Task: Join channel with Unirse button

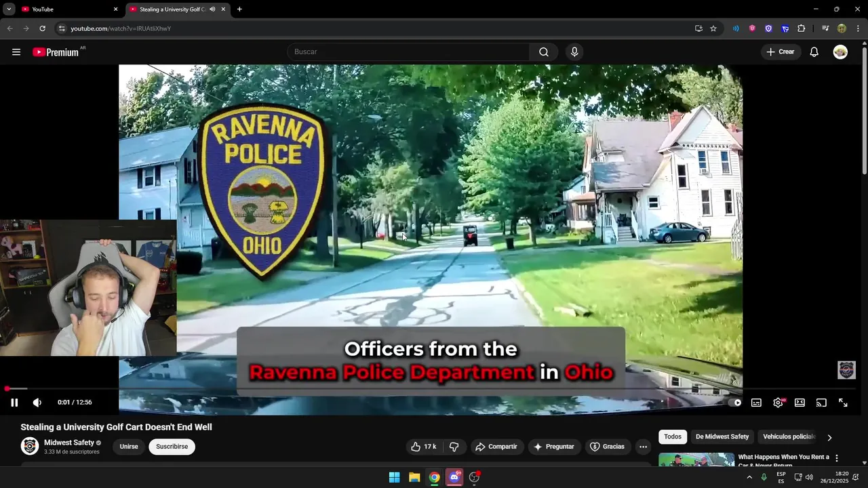Action: [129, 447]
